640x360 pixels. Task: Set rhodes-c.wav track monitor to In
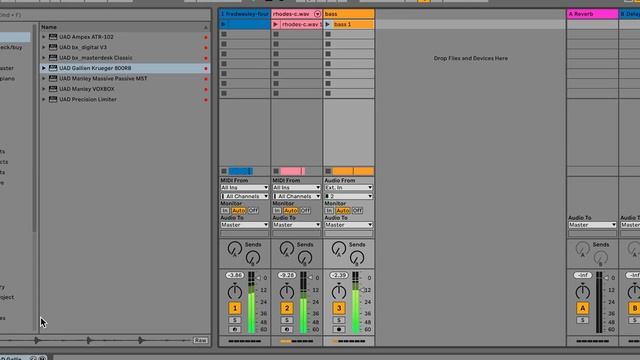pos(277,211)
